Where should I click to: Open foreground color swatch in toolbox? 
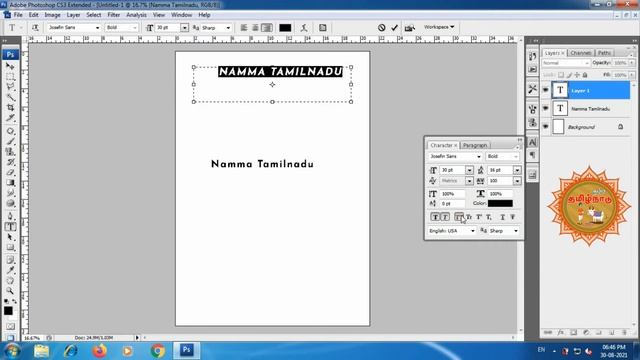[8, 311]
